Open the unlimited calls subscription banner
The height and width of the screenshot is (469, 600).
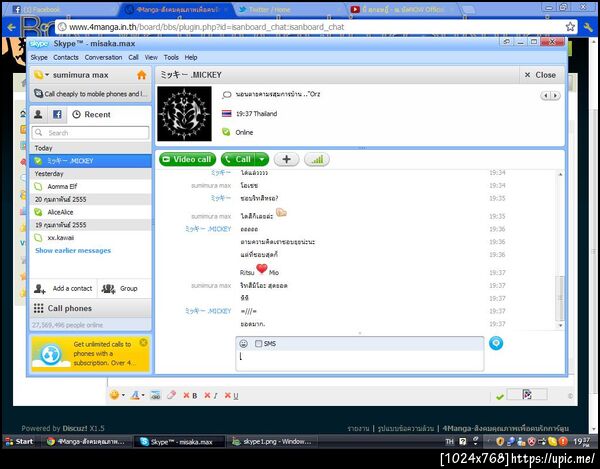pos(90,354)
